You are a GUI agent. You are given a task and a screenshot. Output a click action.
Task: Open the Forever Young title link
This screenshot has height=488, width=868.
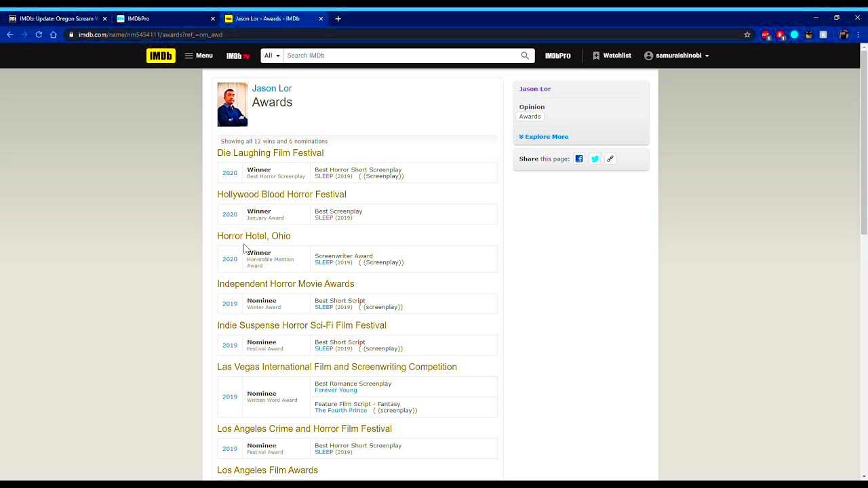pyautogui.click(x=336, y=390)
